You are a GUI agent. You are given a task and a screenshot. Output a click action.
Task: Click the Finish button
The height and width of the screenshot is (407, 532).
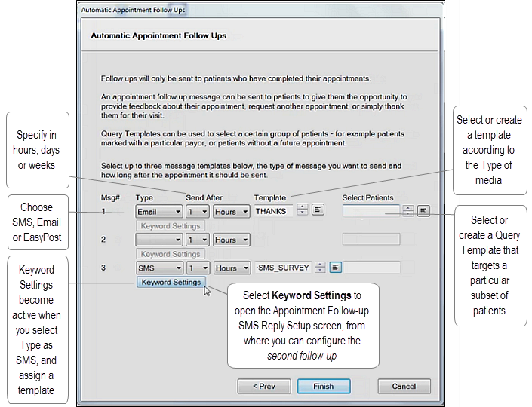pyautogui.click(x=324, y=387)
